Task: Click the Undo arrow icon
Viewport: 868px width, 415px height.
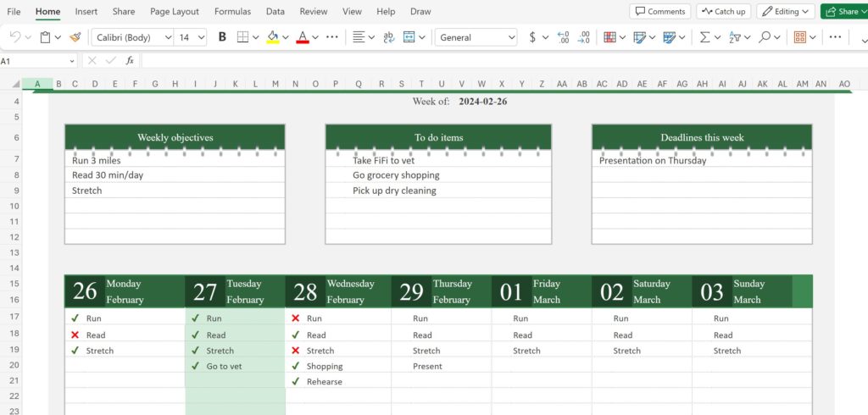Action: (x=15, y=37)
